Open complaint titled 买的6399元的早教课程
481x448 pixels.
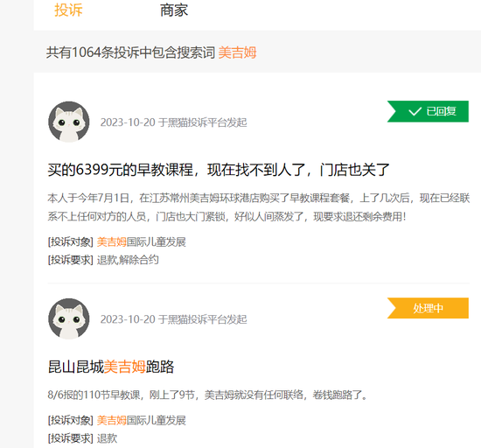[x=219, y=170]
